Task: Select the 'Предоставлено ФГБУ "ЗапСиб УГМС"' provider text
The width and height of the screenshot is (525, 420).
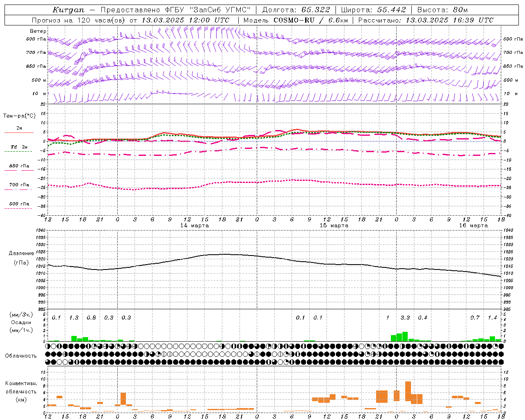Action: 176,10
